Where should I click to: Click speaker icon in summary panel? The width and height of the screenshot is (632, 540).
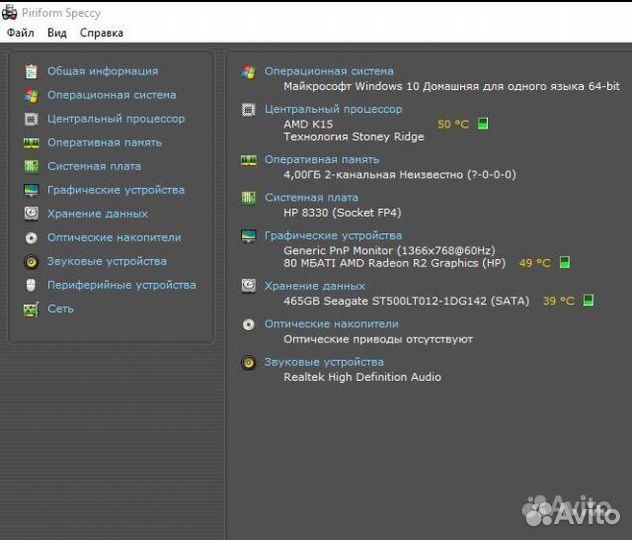248,363
